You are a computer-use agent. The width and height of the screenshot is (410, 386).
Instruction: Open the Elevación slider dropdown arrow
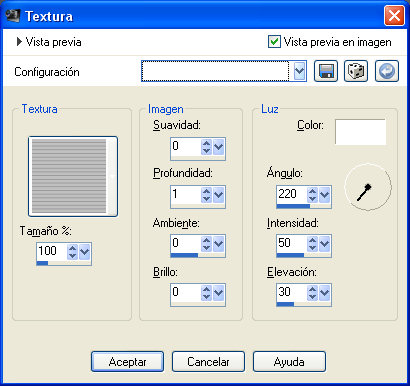pos(324,293)
